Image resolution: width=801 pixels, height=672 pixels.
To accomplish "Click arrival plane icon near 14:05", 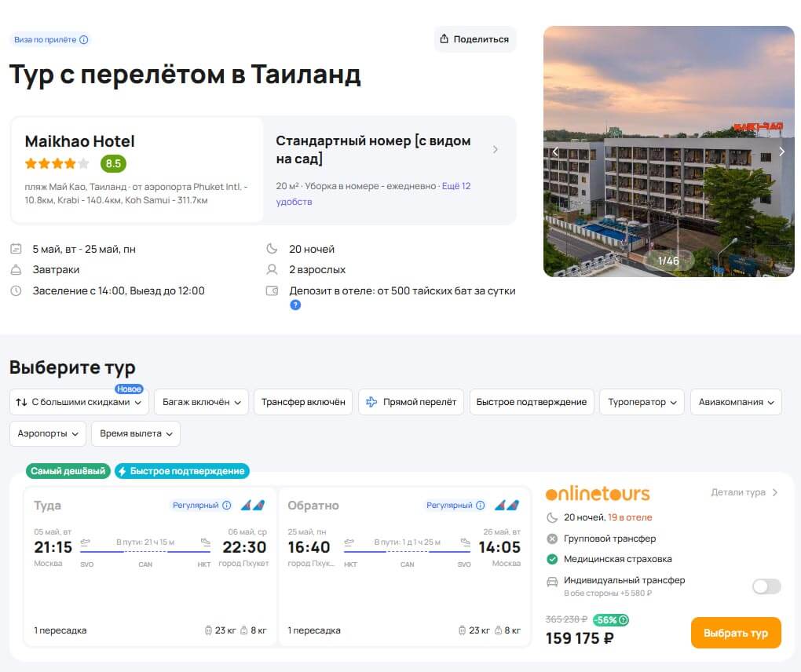I will pos(466,542).
